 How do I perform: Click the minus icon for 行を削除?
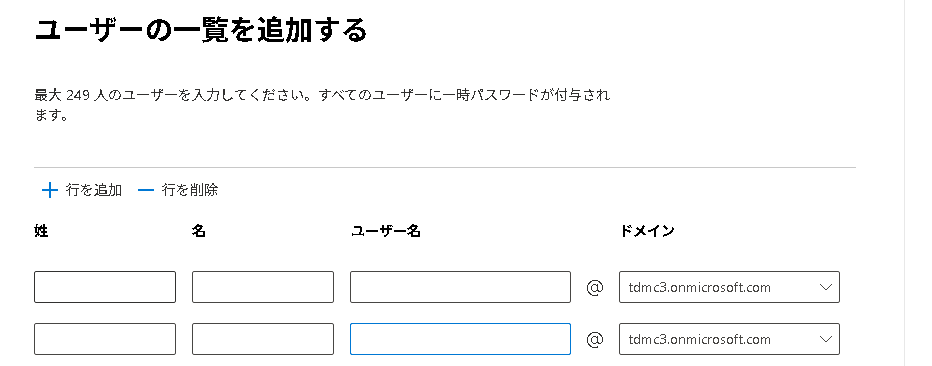click(146, 191)
